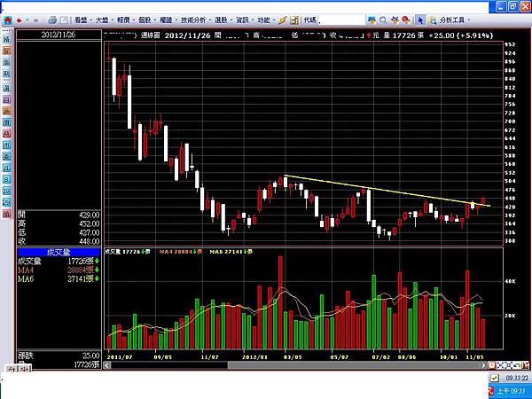The height and width of the screenshot is (399, 532).
Task: Open the 個股 menu
Action: (145, 20)
